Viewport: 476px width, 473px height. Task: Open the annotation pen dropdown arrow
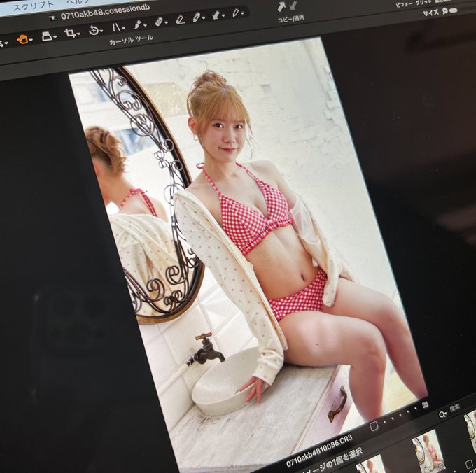(204, 18)
